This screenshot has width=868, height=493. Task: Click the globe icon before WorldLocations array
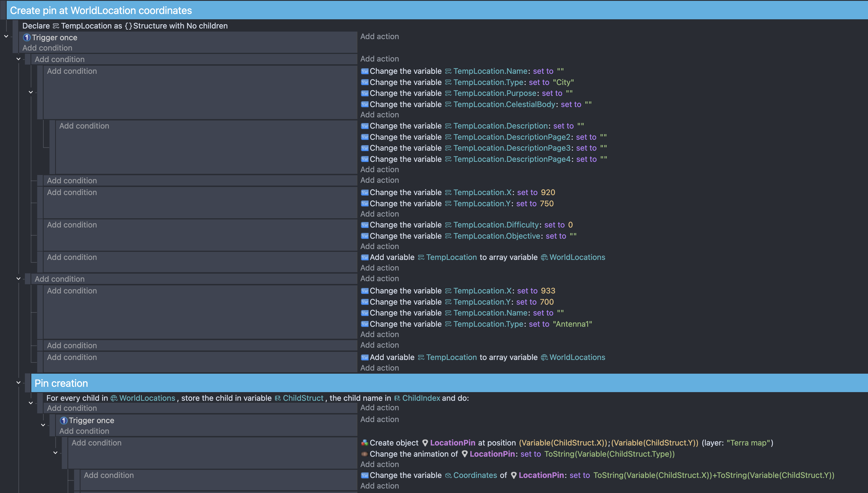click(x=544, y=257)
